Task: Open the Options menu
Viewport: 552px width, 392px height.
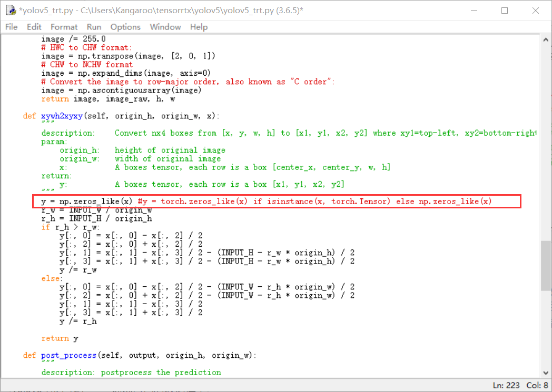Action: coord(125,27)
